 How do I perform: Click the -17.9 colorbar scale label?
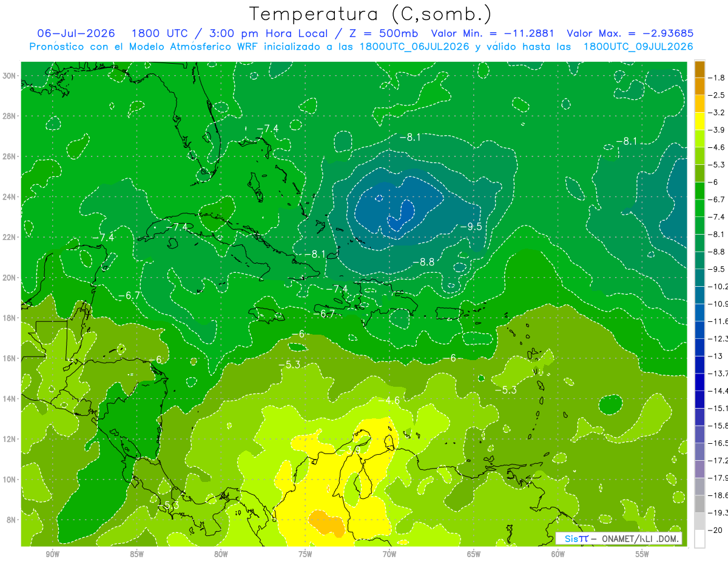tap(717, 478)
